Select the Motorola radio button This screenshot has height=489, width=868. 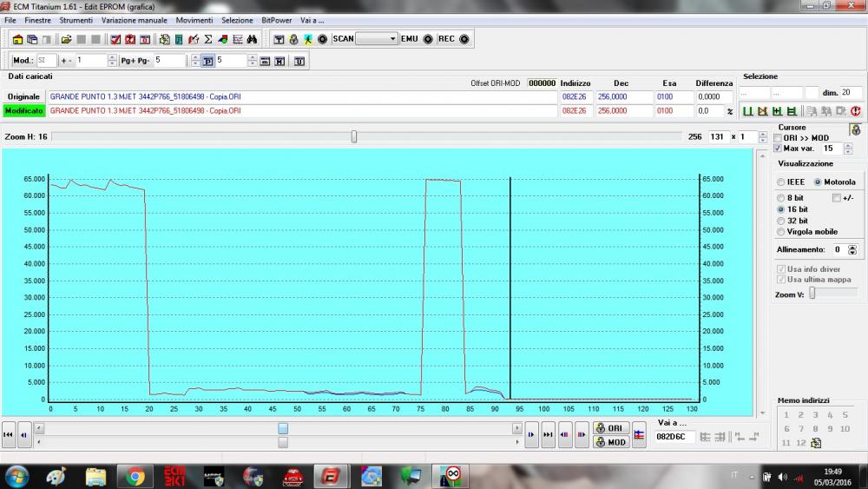818,182
